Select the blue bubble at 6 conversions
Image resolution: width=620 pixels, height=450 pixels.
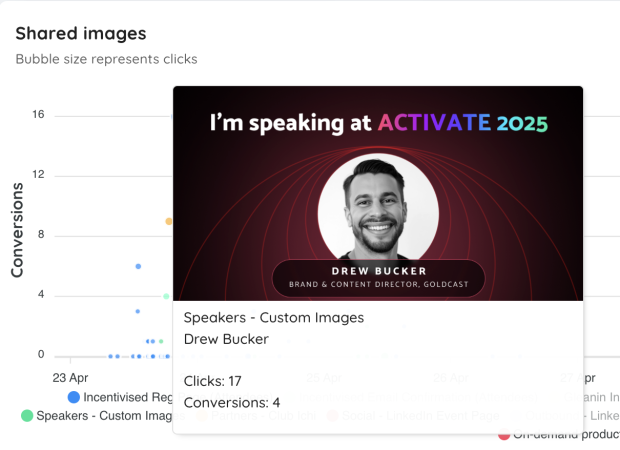(138, 267)
